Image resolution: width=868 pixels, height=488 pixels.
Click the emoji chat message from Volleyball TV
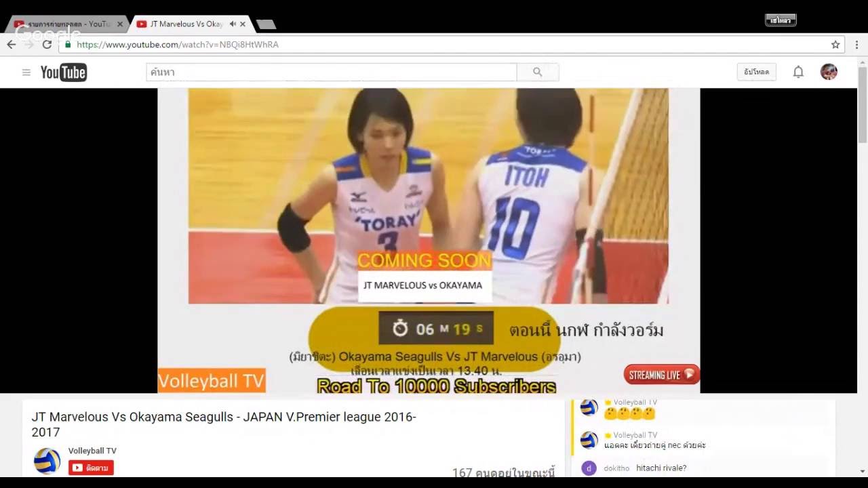(629, 413)
